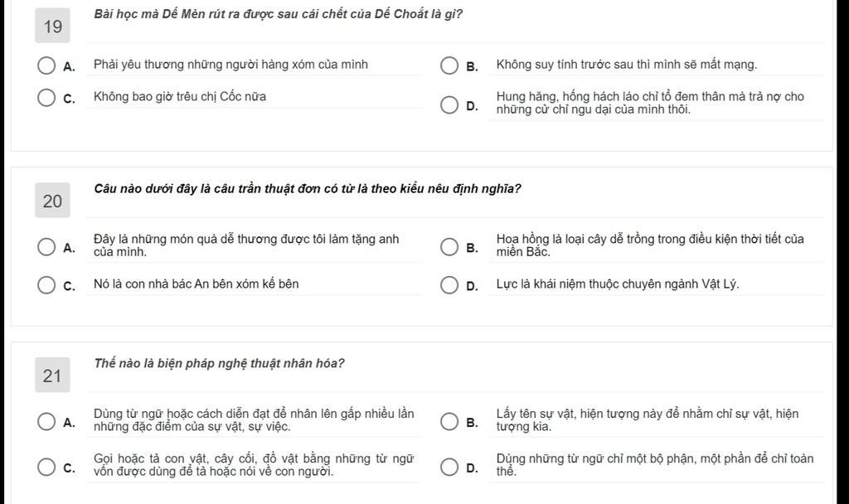Click the question number 20 badge
Image resolution: width=849 pixels, height=504 pixels.
click(52, 201)
